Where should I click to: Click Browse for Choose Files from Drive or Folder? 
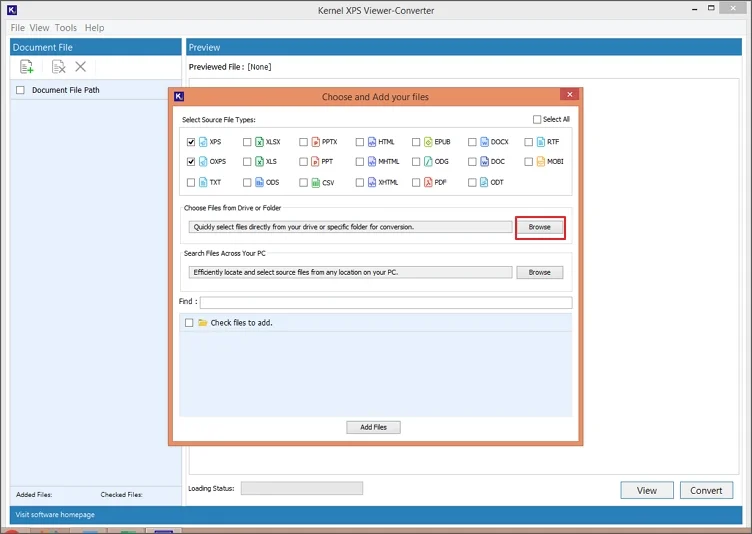pyautogui.click(x=540, y=227)
